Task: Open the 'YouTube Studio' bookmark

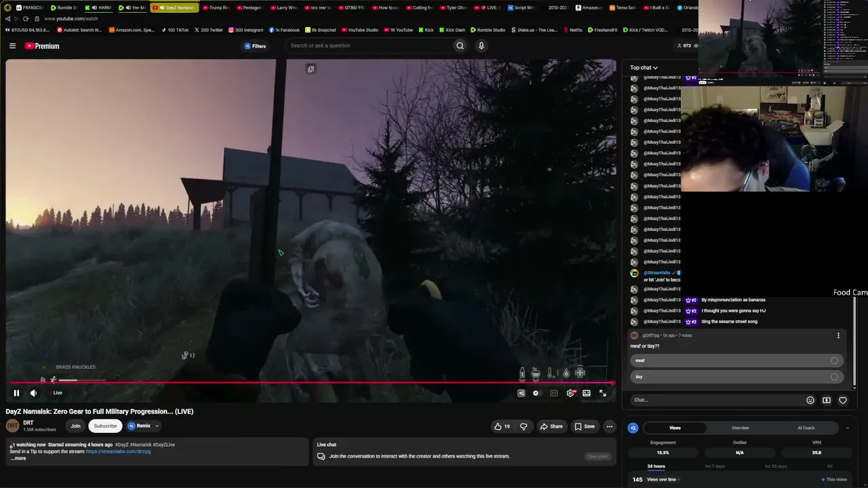Action: (x=359, y=30)
